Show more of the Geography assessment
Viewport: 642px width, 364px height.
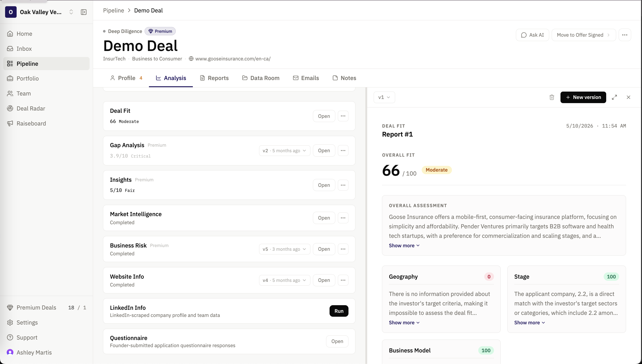404,323
